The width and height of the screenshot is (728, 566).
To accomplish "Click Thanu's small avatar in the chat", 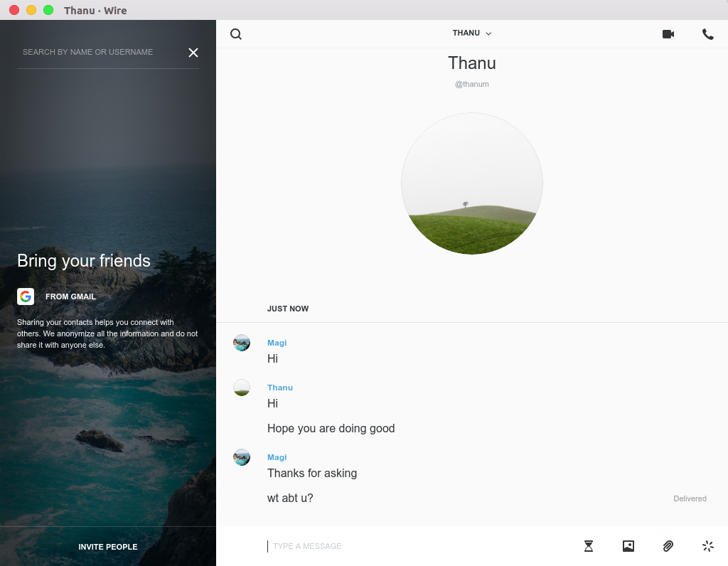I will pyautogui.click(x=242, y=388).
